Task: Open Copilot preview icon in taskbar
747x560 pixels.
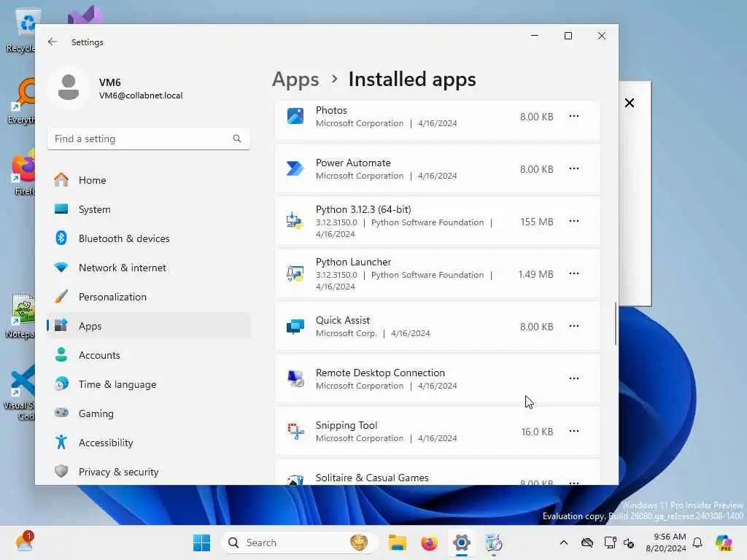Action: point(724,542)
